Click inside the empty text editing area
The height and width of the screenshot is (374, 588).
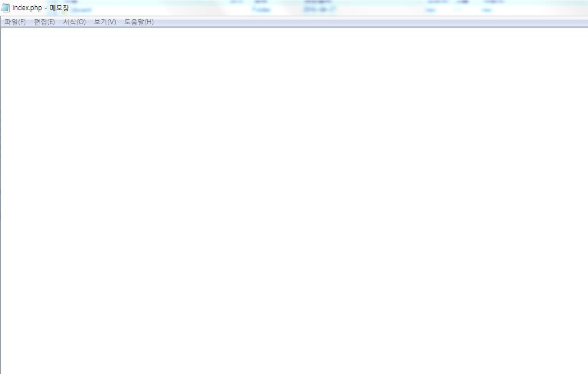(x=294, y=200)
